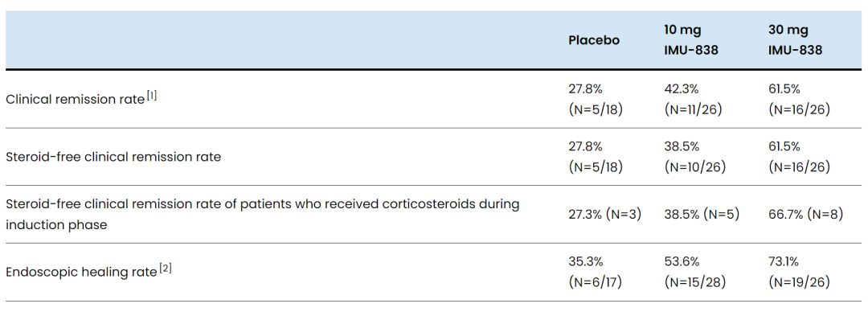Image resolution: width=868 pixels, height=316 pixels.
Task: Click the Steroid-free clinical remission rate label
Action: click(x=113, y=157)
